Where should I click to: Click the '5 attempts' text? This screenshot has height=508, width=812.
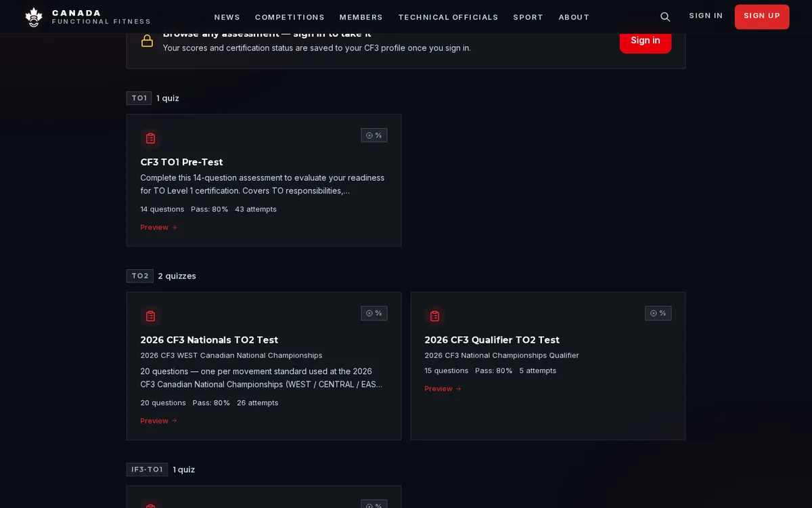(538, 371)
